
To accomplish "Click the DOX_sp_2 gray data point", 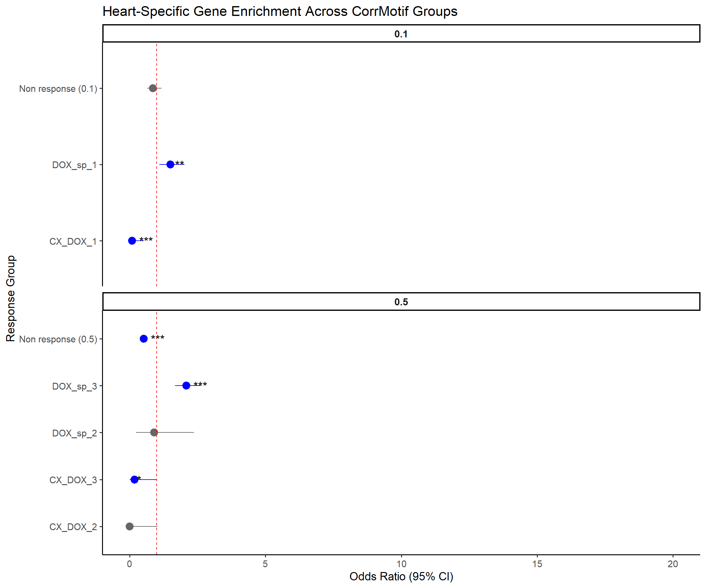I will coord(154,432).
